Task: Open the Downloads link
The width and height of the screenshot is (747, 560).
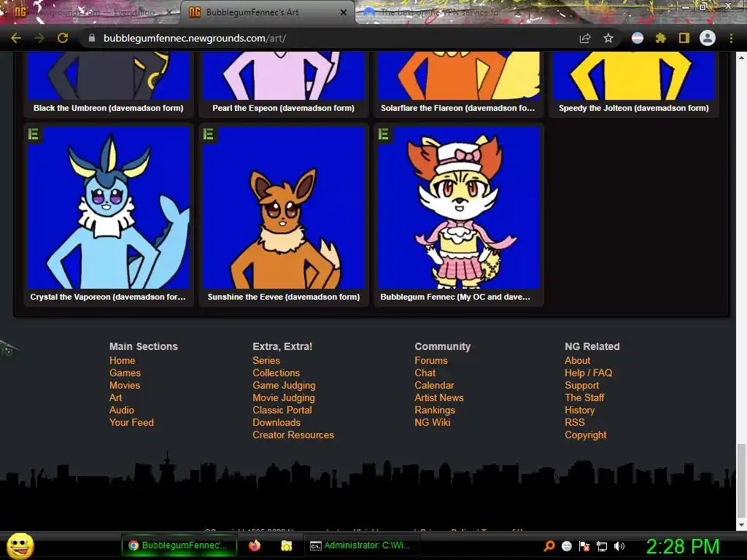Action: click(x=276, y=422)
